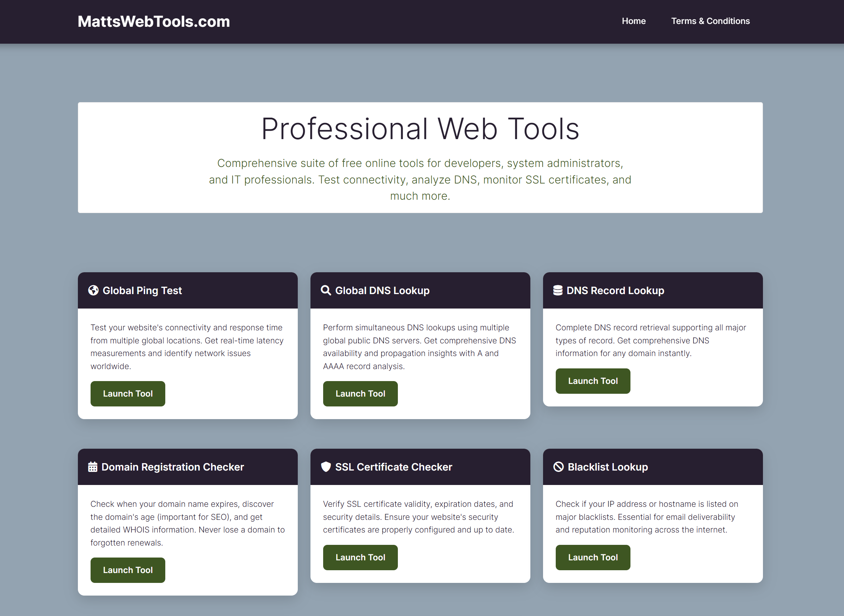This screenshot has height=616, width=844.
Task: Click the magnifier icon beside Global DNS Lookup
Action: 326,290
